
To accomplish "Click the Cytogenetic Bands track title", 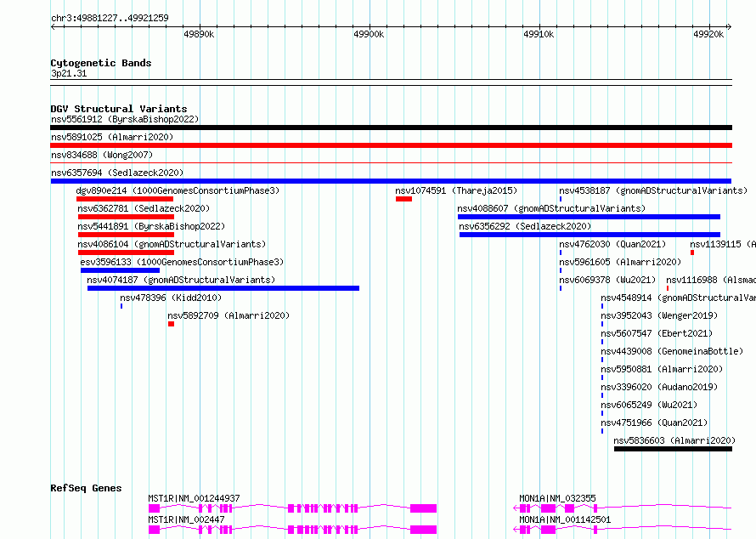I will point(101,63).
